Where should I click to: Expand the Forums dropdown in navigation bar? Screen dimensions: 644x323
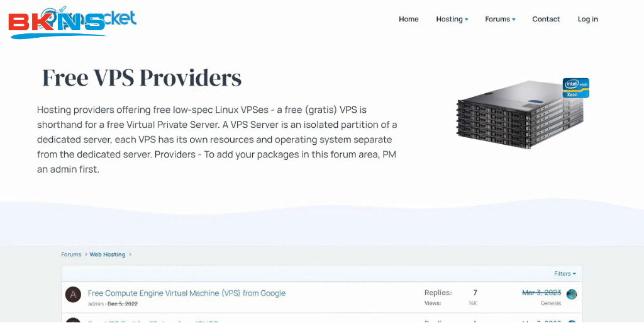[x=500, y=19]
